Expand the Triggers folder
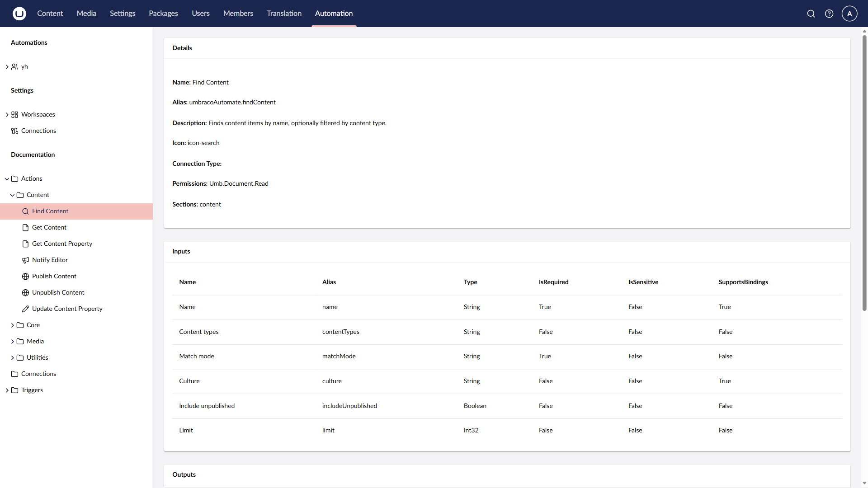 point(7,390)
